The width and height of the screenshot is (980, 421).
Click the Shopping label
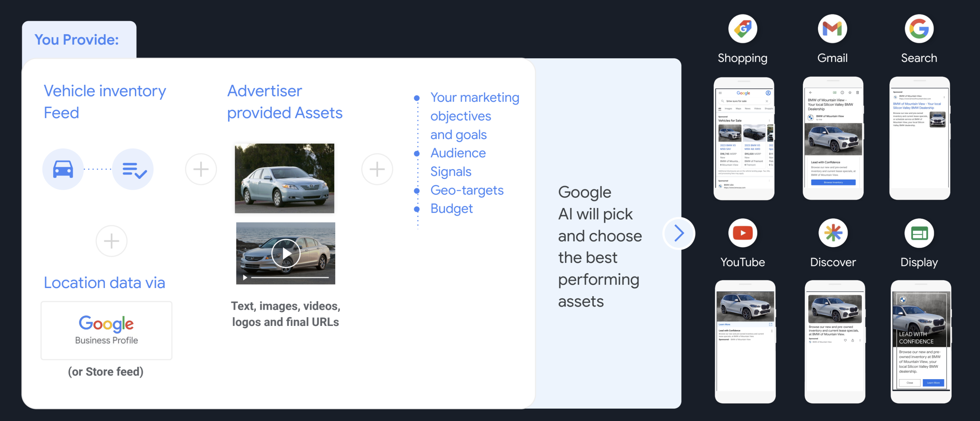(x=743, y=58)
